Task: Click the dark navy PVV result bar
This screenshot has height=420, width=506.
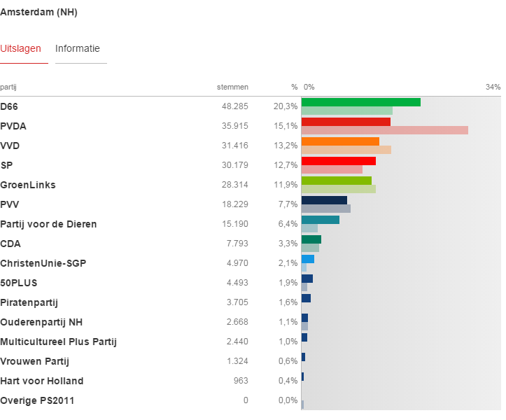Action: (324, 200)
